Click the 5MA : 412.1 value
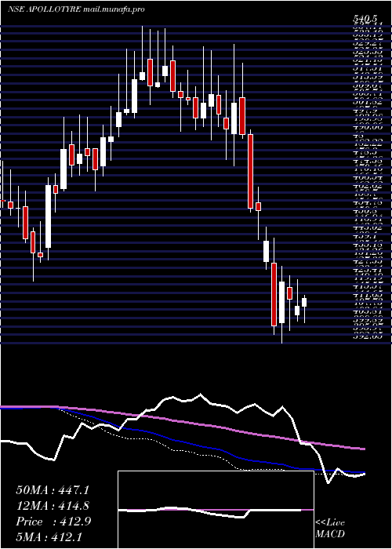Screen dimensions: 392x549 [49, 536]
